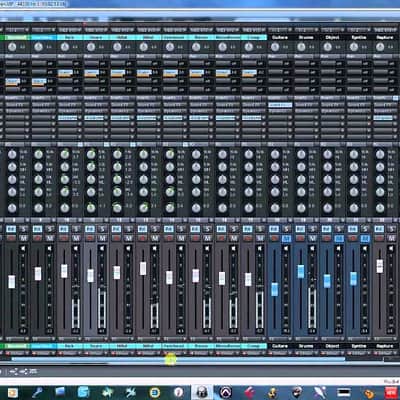Arm record on the Drums channel

300,238
